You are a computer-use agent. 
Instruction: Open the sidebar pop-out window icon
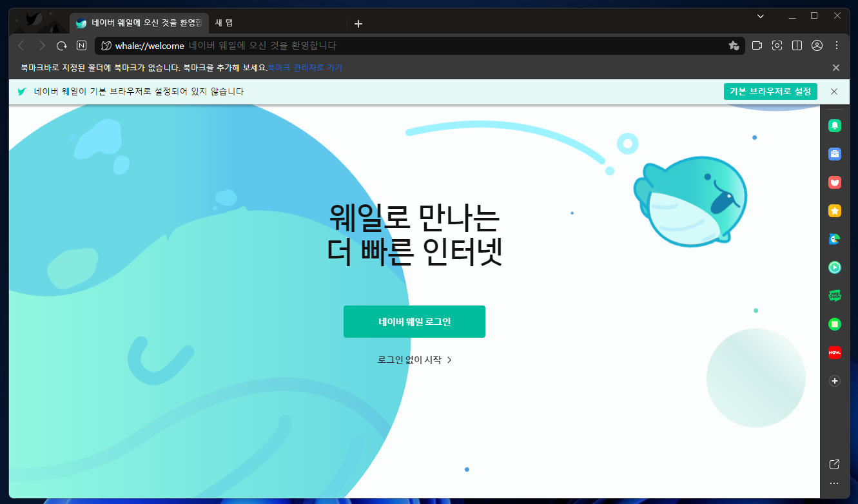[x=834, y=465]
